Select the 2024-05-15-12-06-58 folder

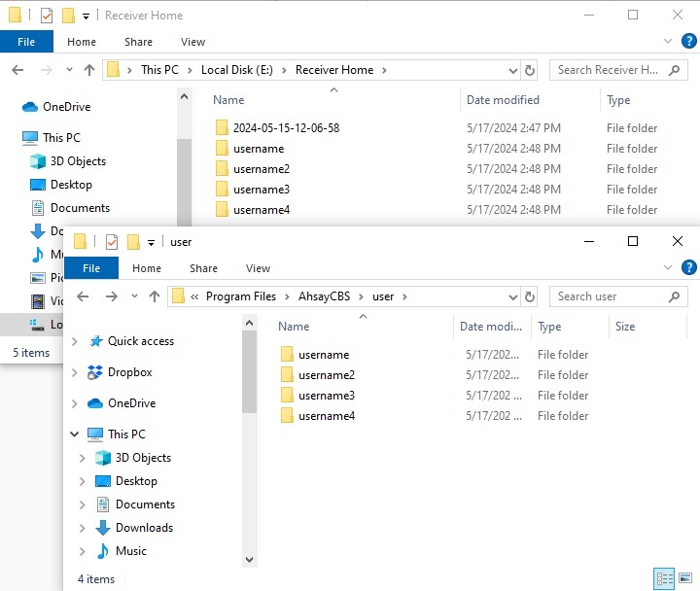click(285, 128)
